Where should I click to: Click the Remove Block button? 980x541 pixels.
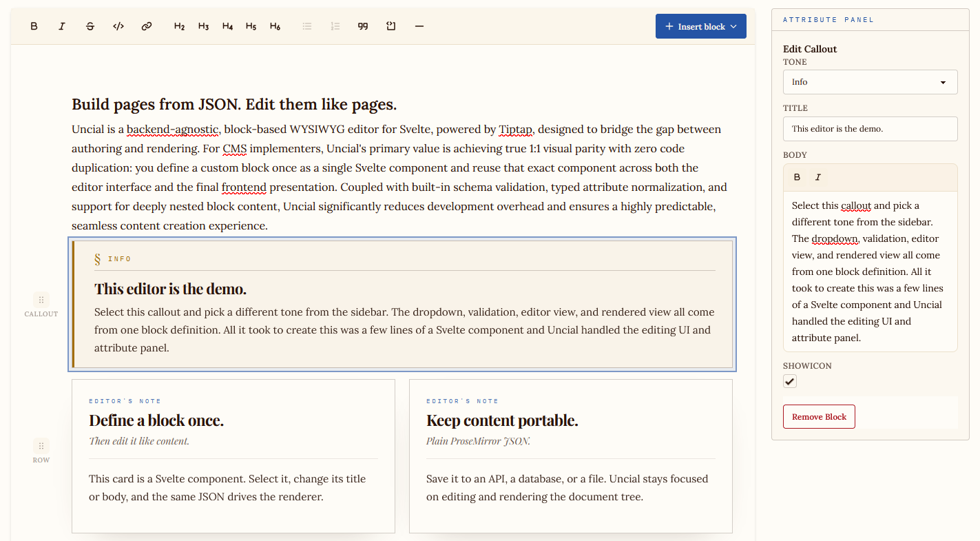tap(819, 417)
